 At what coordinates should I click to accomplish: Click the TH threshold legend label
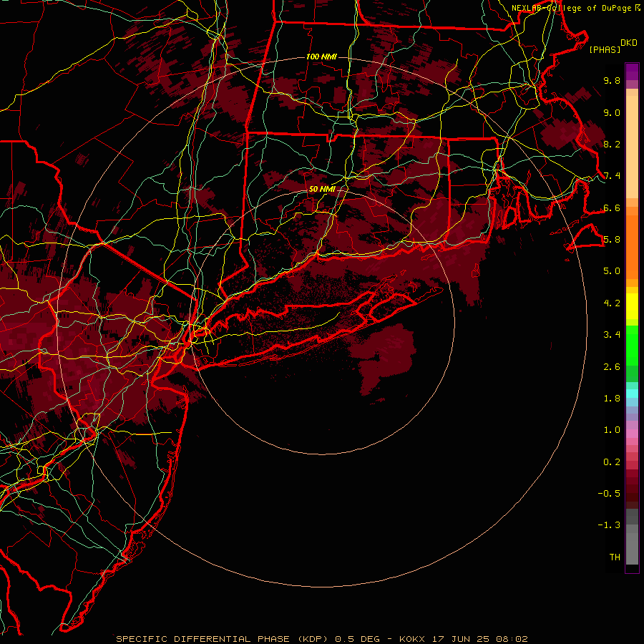[x=615, y=557]
